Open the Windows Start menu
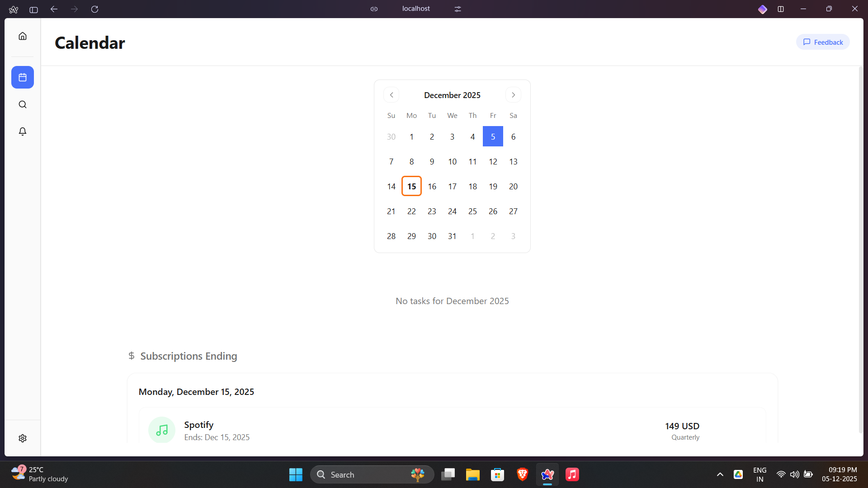868x488 pixels. [295, 474]
